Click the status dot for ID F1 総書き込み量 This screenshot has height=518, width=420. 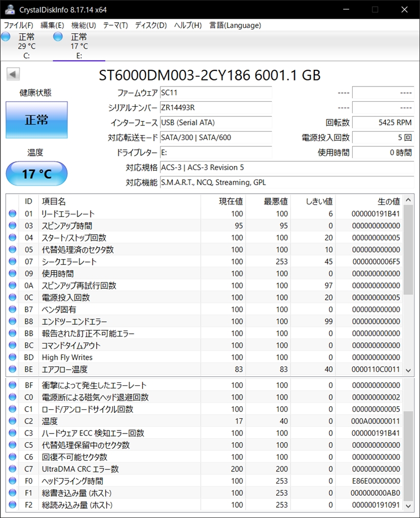[x=13, y=493]
